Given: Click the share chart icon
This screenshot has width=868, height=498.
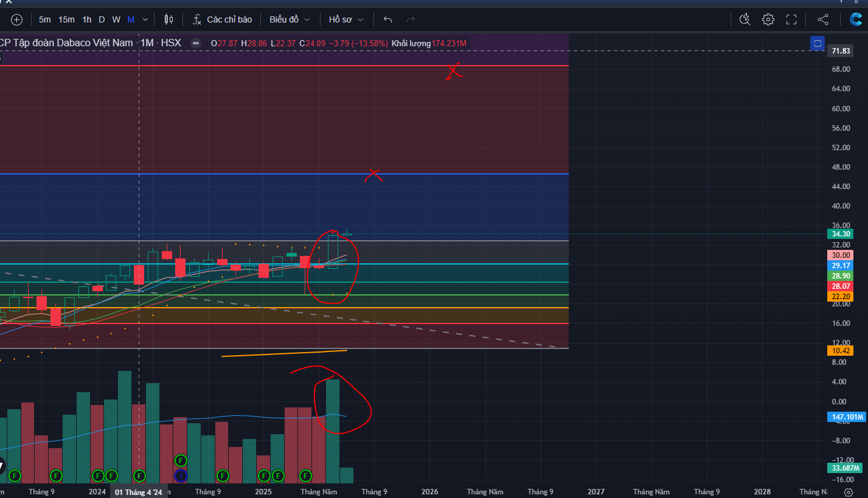Looking at the screenshot, I should [x=823, y=19].
